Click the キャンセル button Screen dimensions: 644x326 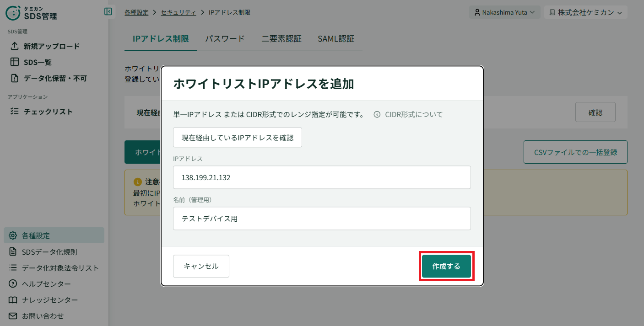[201, 266]
